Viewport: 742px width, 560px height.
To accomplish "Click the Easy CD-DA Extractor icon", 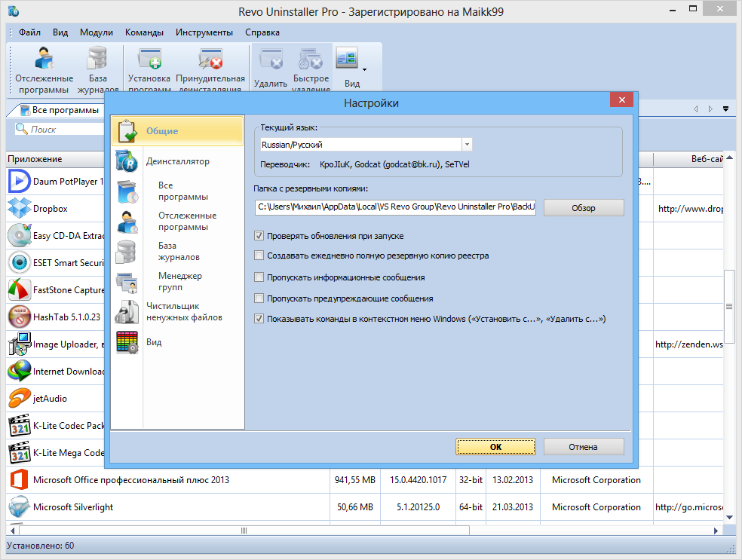I will [x=20, y=236].
